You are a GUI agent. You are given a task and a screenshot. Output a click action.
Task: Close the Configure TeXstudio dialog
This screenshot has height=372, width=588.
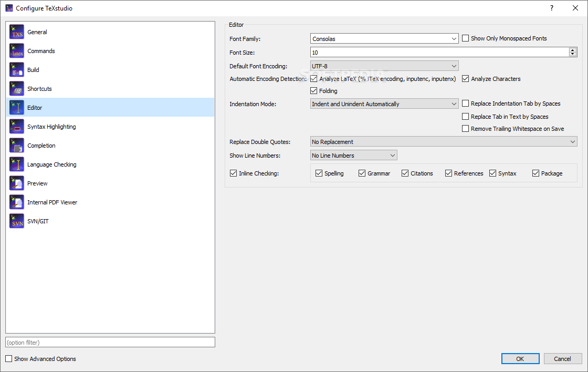click(575, 8)
